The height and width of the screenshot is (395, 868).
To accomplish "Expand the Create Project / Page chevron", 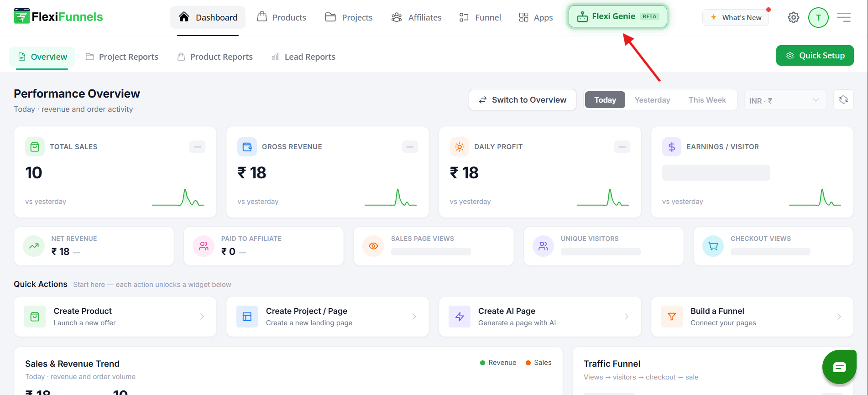I will tap(414, 317).
